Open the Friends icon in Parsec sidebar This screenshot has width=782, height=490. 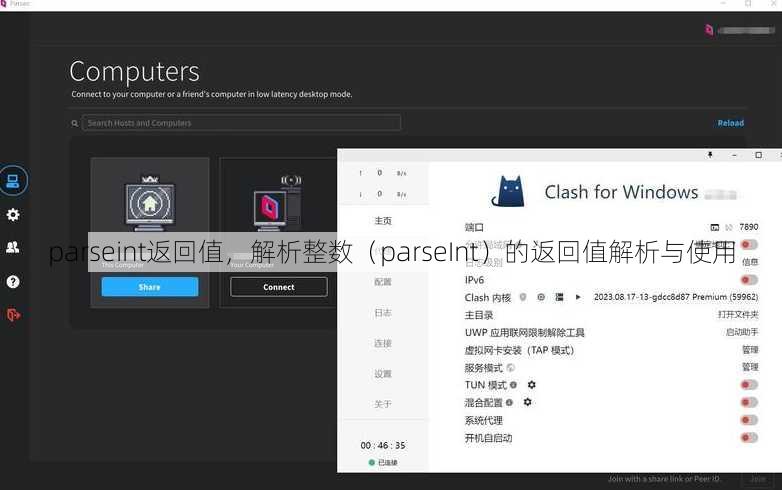[x=13, y=247]
